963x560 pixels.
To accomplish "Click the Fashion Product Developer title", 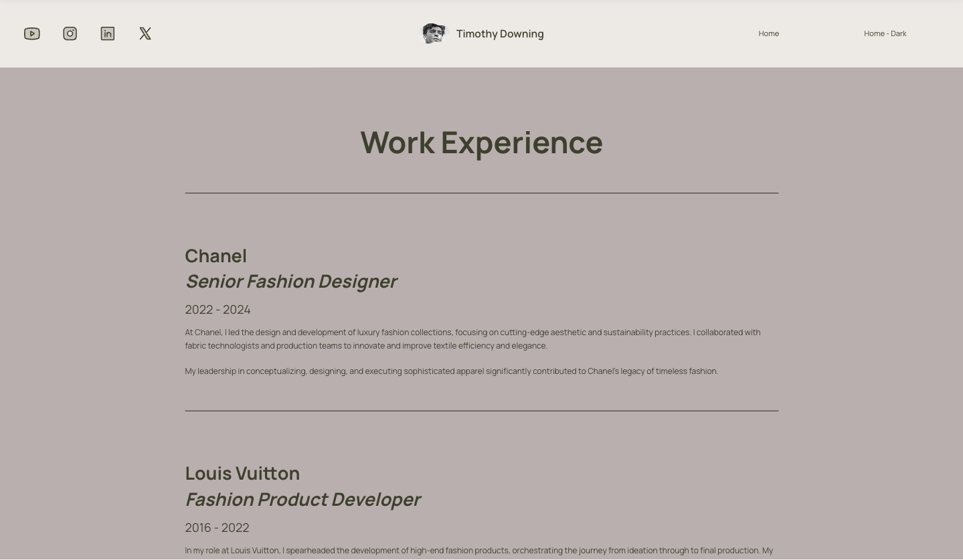I will coord(302,500).
